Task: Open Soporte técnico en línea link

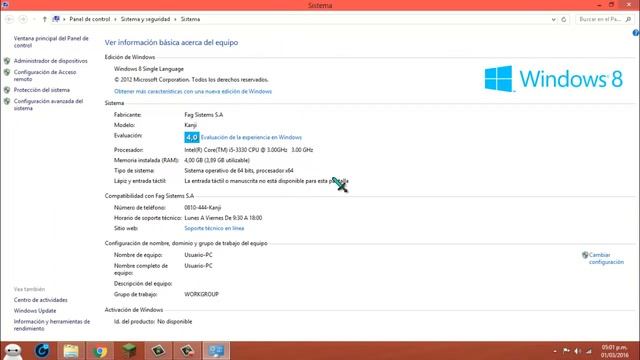Action: click(214, 229)
